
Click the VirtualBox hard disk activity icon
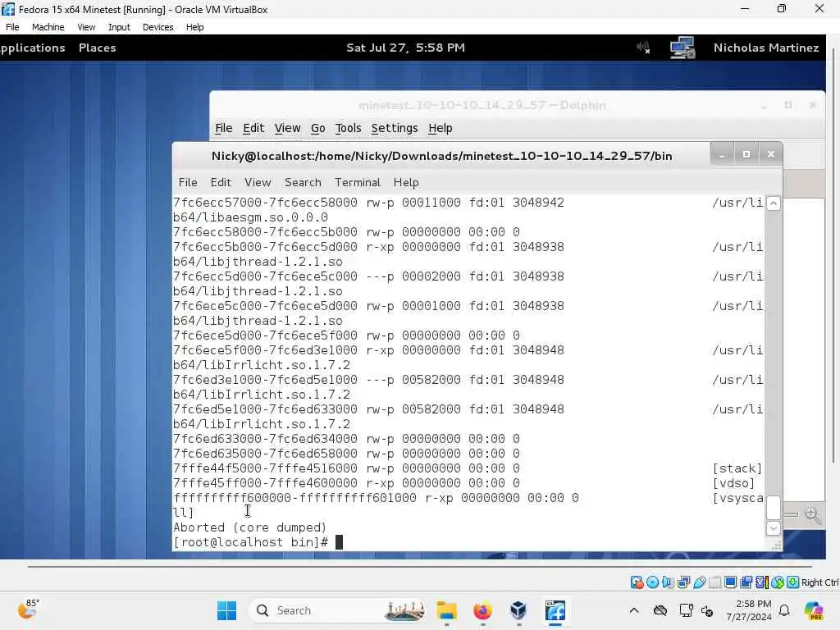click(x=637, y=582)
